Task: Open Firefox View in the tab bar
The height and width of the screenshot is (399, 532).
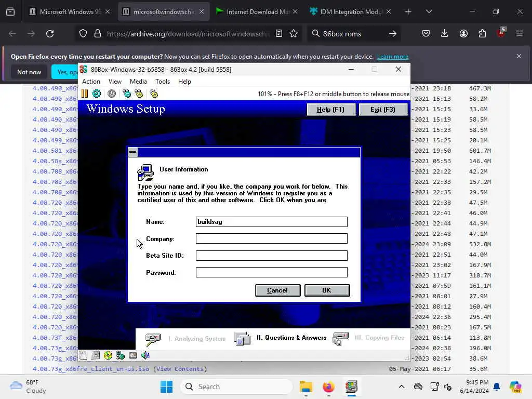Action: pyautogui.click(x=10, y=12)
